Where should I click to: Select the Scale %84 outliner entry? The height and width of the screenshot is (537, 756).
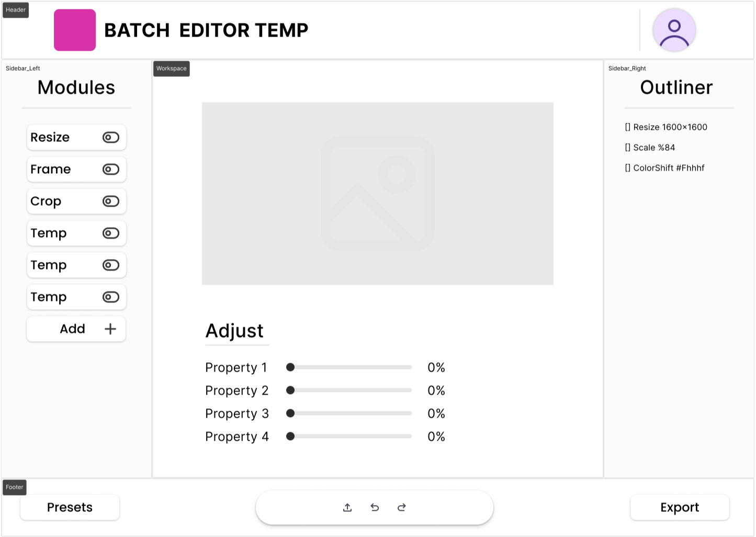[x=650, y=148]
